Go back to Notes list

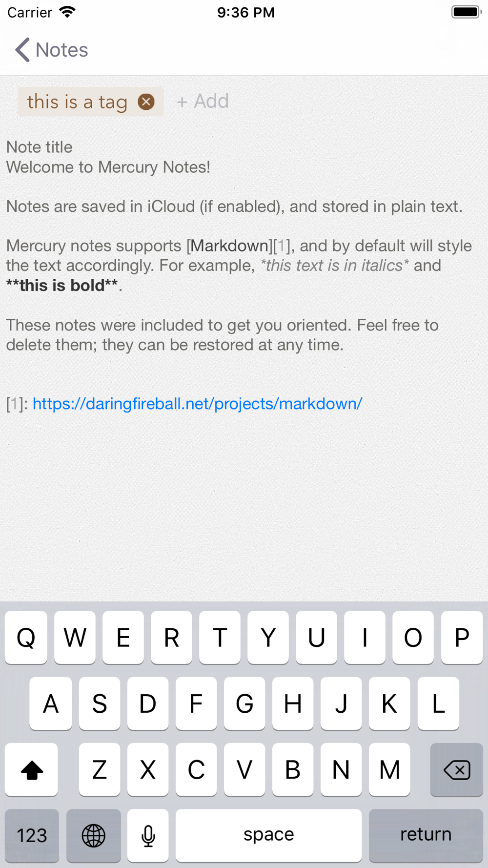[52, 50]
